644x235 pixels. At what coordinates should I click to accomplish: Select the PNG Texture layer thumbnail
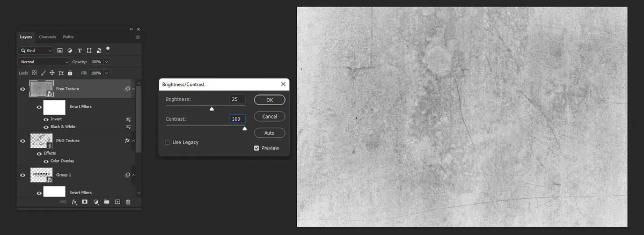click(x=41, y=141)
